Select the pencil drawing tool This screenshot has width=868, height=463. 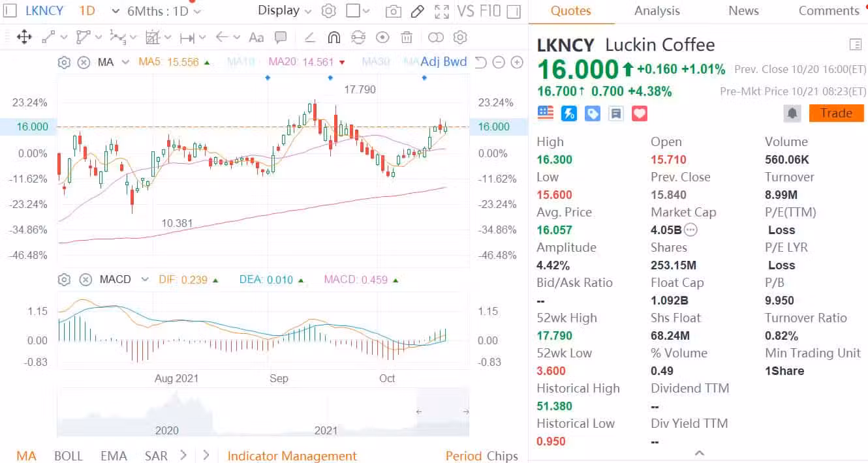point(417,11)
